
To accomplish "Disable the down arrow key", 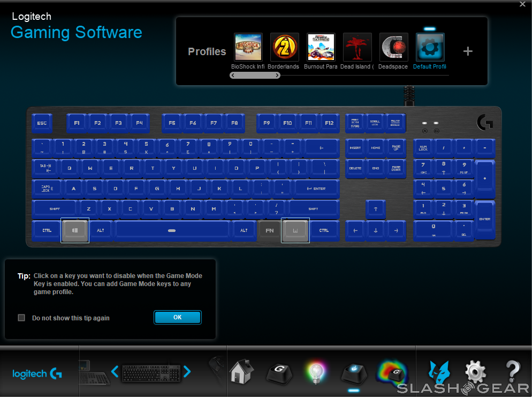I will click(x=376, y=230).
